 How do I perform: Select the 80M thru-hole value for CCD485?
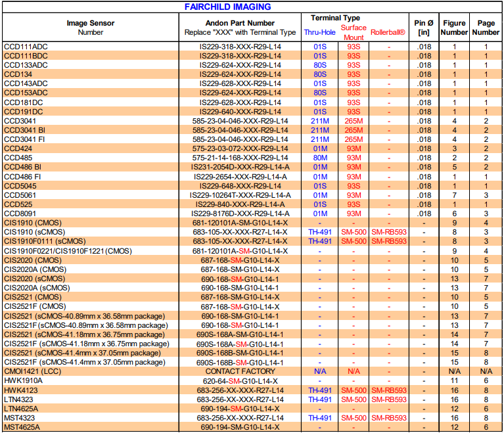(x=319, y=158)
